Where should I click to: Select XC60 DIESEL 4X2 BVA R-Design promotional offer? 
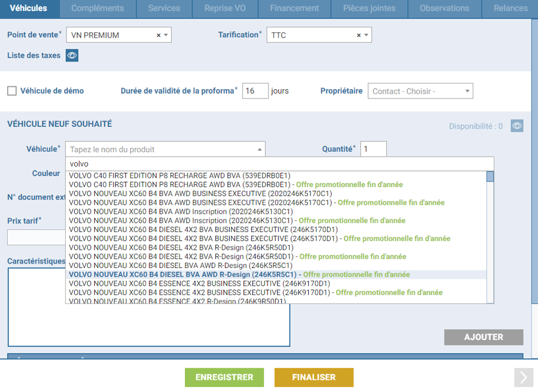point(276,257)
